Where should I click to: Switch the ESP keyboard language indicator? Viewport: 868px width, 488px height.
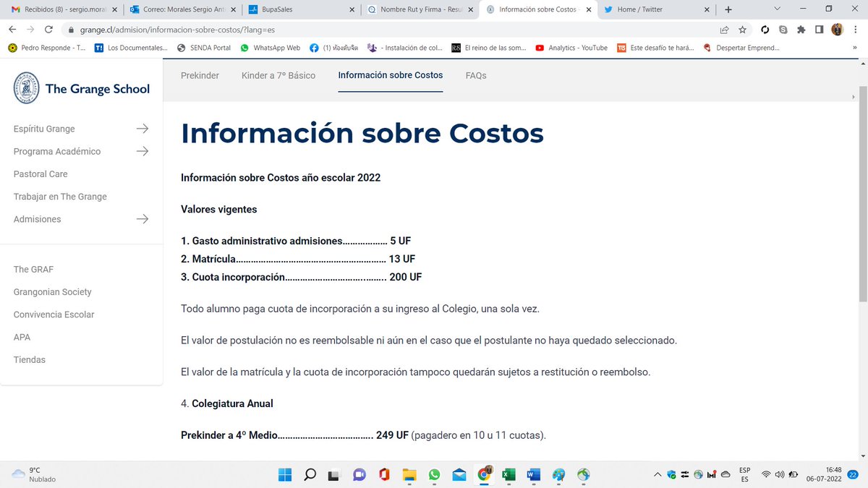click(745, 474)
